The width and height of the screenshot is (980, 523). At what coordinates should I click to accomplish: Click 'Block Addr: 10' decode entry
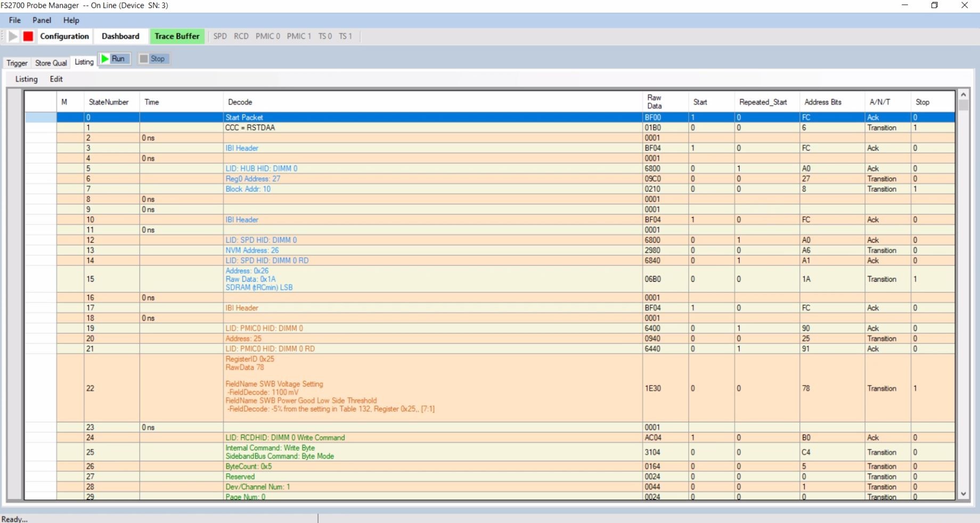point(248,189)
